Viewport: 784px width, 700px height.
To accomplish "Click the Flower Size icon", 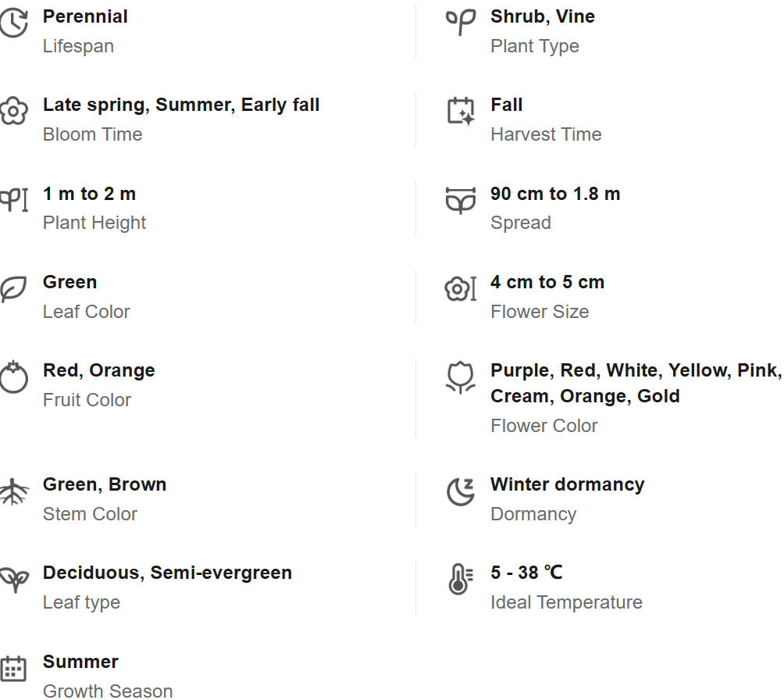I will point(461,289).
